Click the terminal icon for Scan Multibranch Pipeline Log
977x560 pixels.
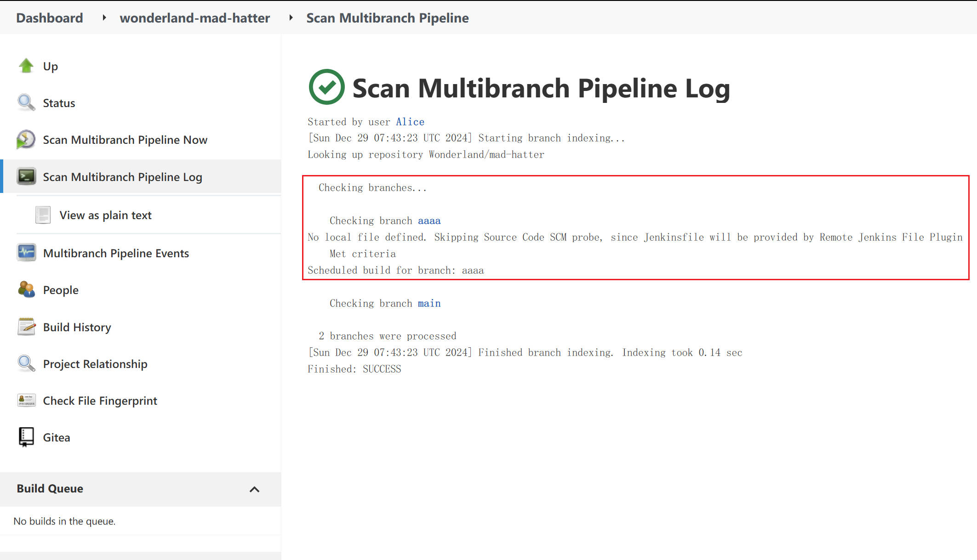(26, 176)
